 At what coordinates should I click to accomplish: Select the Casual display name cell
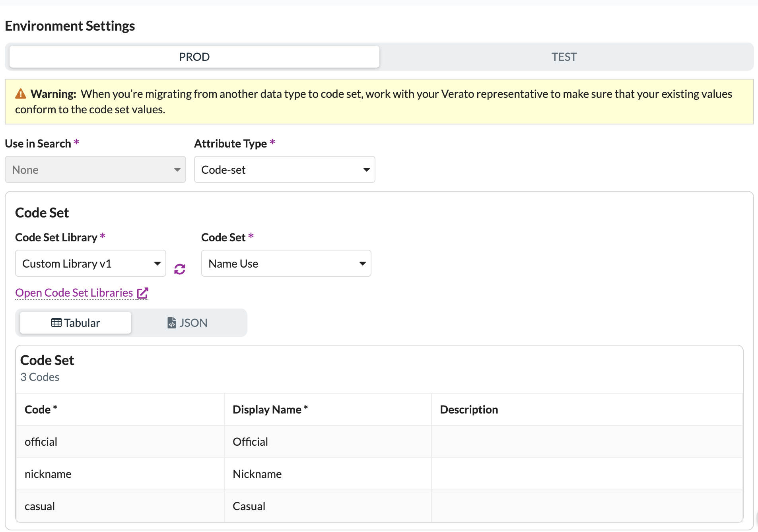coord(328,506)
